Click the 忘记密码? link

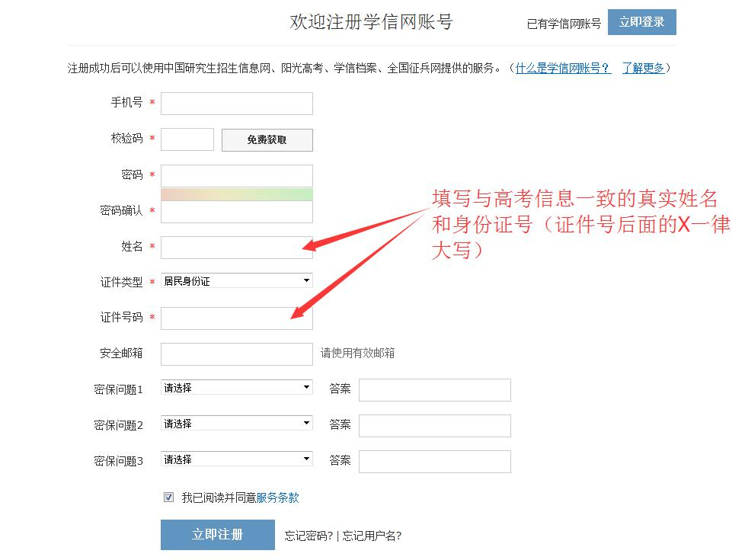pyautogui.click(x=309, y=536)
